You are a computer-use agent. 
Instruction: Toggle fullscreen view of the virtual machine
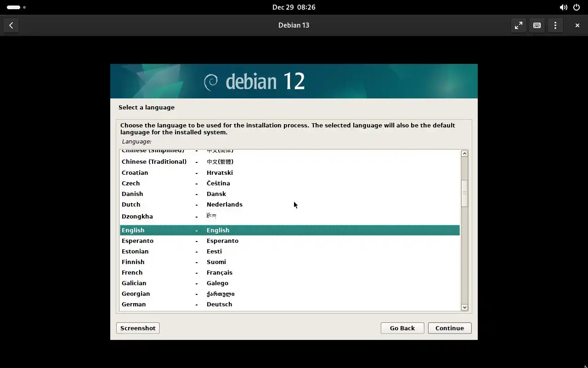click(519, 25)
